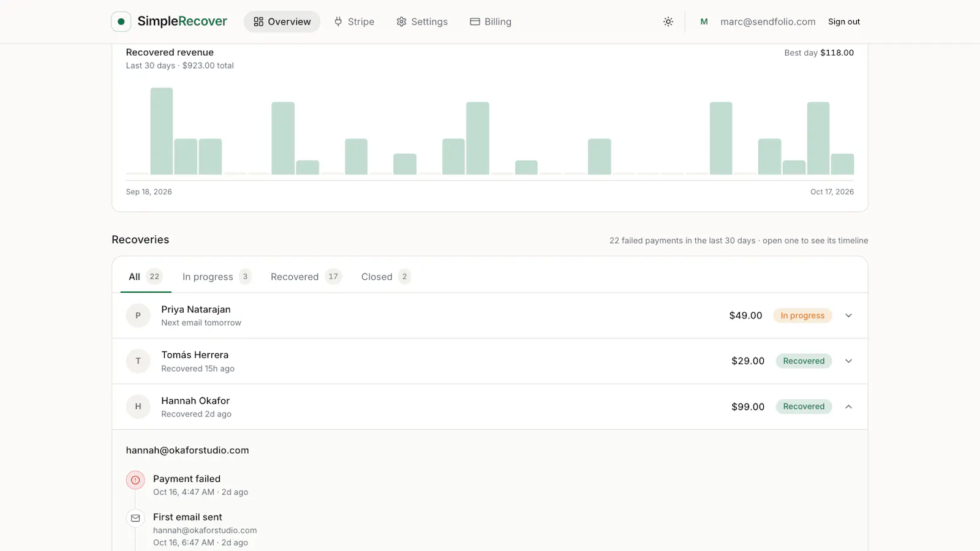Viewport: 980px width, 551px height.
Task: Click the Payment failed alert icon
Action: 135,480
